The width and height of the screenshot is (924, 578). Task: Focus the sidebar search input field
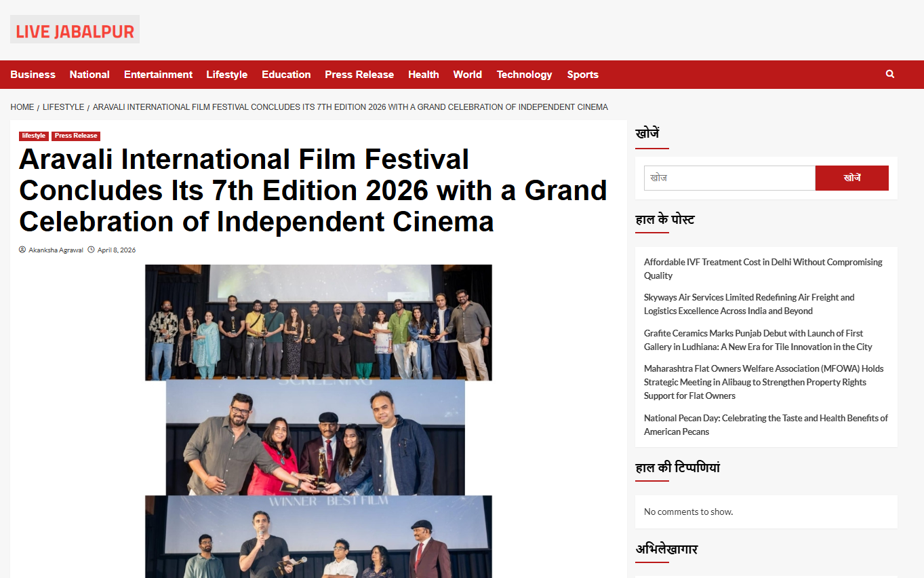pyautogui.click(x=729, y=178)
